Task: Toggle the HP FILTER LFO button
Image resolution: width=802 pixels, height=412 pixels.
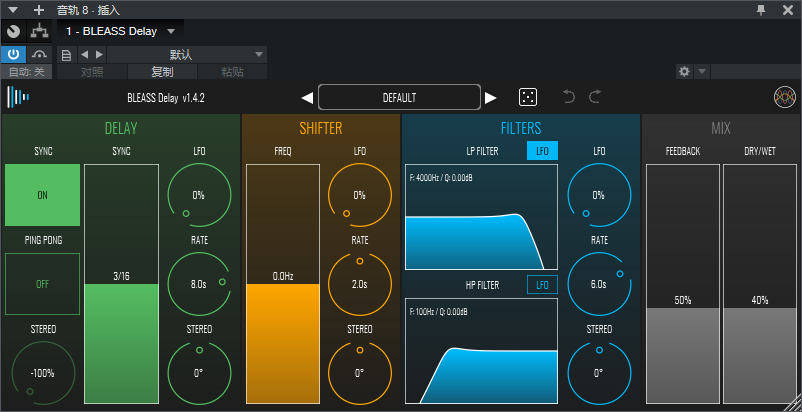Action: 542,285
